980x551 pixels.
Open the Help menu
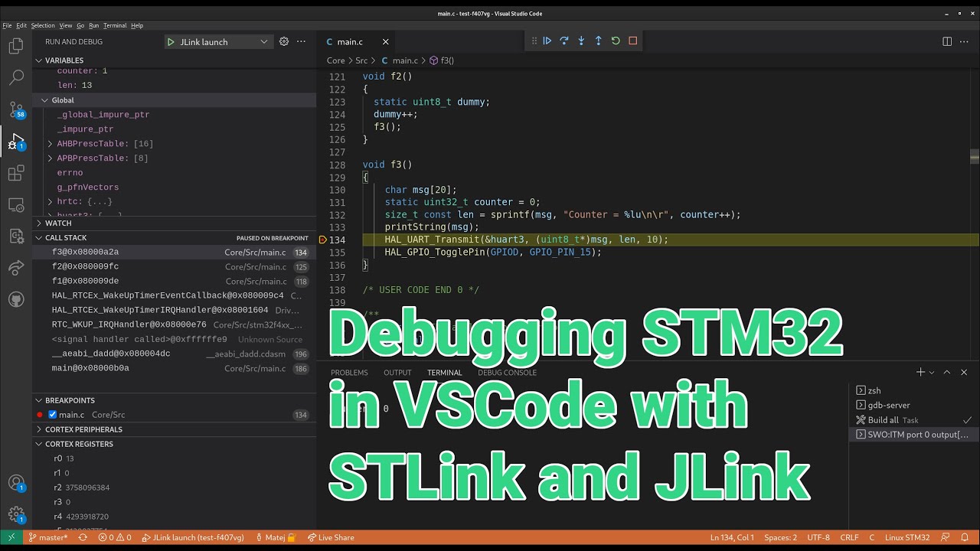tap(137, 25)
